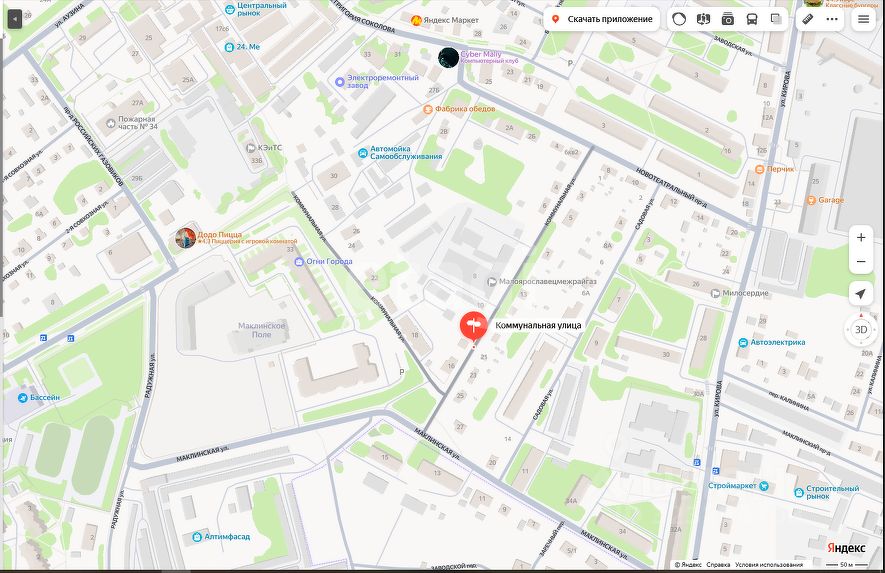Screen dimensions: 885x573
Task: Zoom in with the plus button
Action: 861,238
